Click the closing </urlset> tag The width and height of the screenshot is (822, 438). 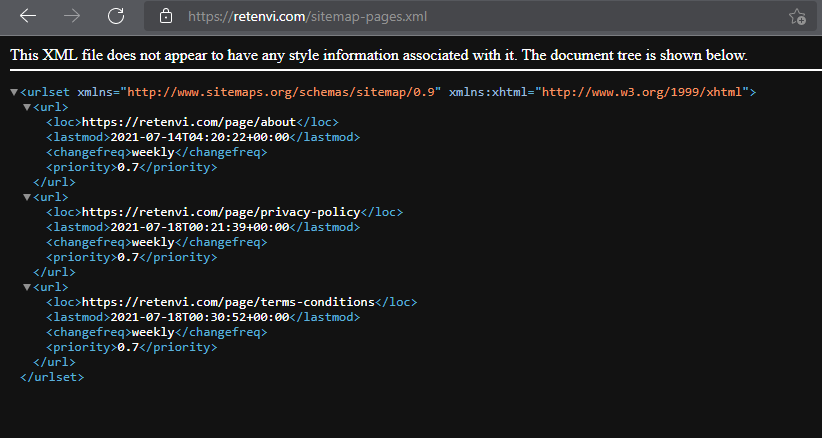52,377
